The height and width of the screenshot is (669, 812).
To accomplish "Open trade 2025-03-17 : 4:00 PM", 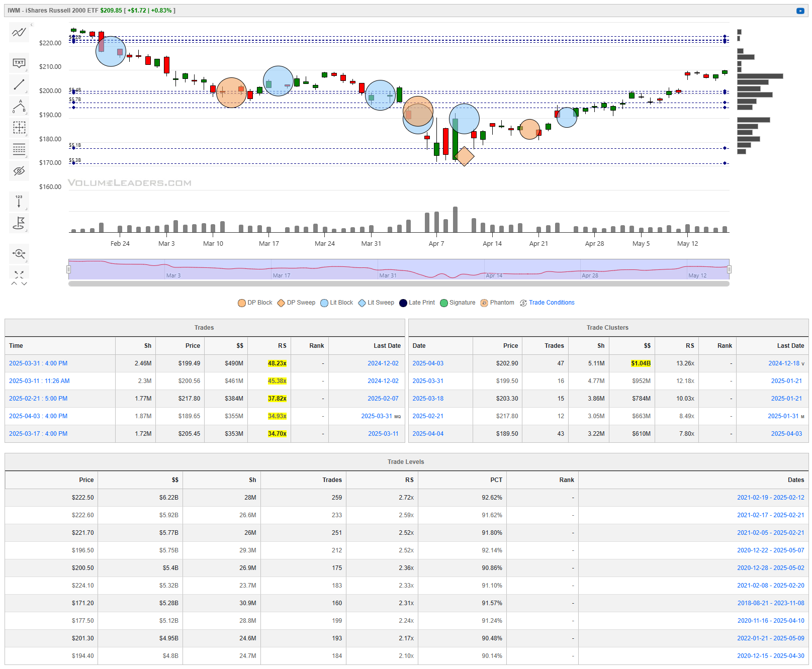I will (x=38, y=434).
